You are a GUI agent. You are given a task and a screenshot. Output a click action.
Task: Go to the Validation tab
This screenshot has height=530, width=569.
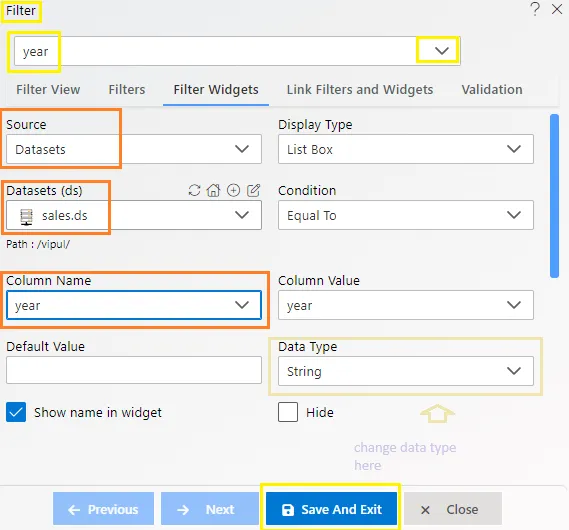pyautogui.click(x=492, y=90)
